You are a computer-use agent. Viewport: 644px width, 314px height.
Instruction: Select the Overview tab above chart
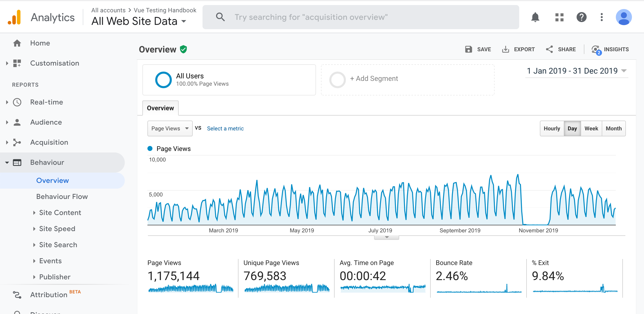coord(160,108)
